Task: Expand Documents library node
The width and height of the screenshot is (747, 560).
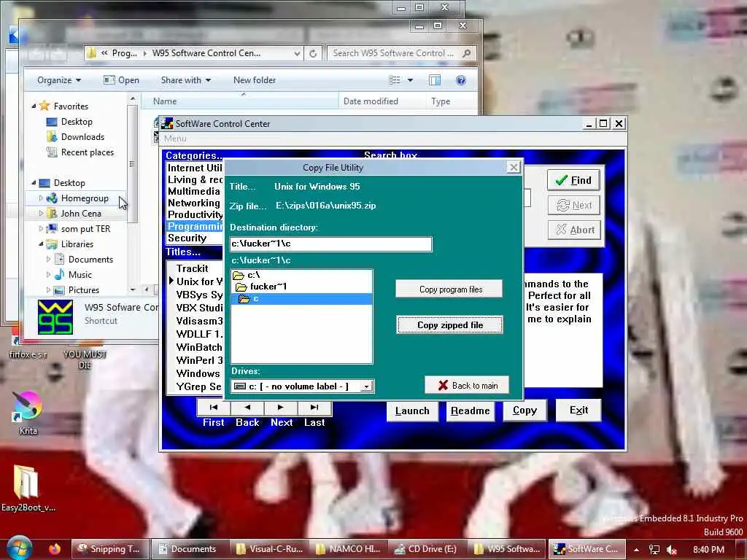Action: coord(48,260)
